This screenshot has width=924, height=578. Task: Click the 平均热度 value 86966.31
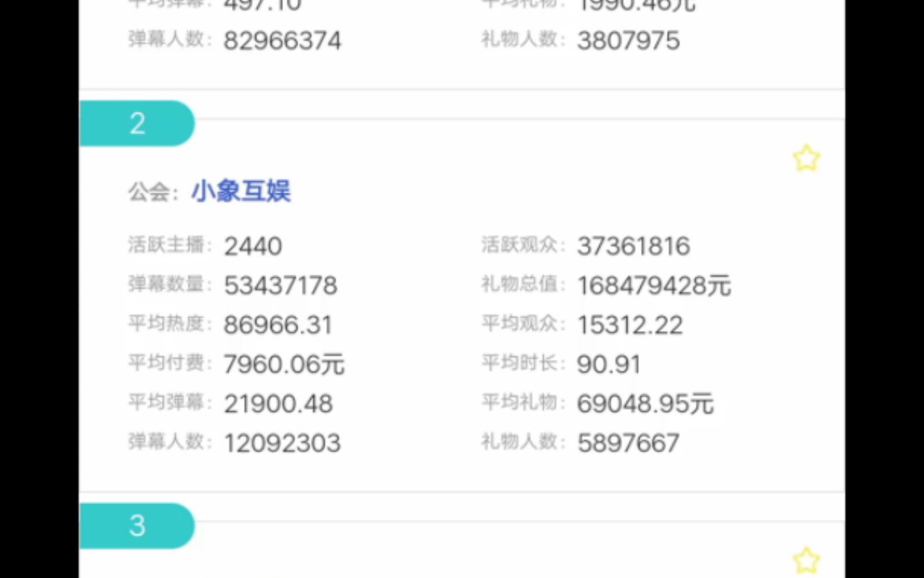[278, 325]
